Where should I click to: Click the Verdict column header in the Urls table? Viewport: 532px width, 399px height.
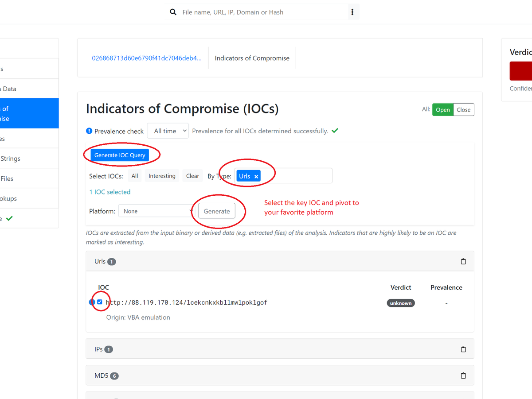[x=401, y=287]
